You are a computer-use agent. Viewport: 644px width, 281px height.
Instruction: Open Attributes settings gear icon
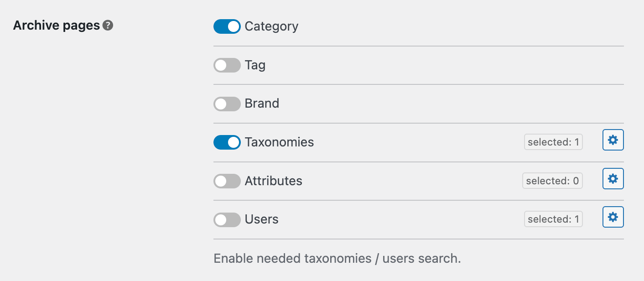[613, 179]
